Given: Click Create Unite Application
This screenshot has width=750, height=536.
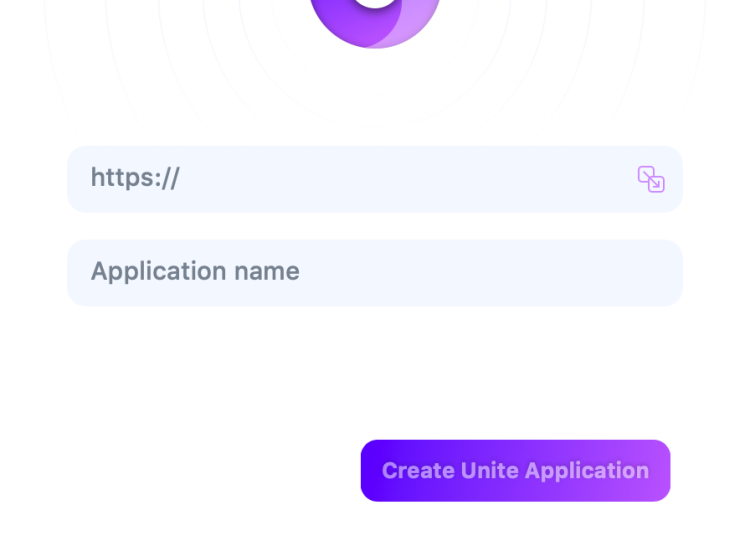Looking at the screenshot, I should (x=515, y=470).
